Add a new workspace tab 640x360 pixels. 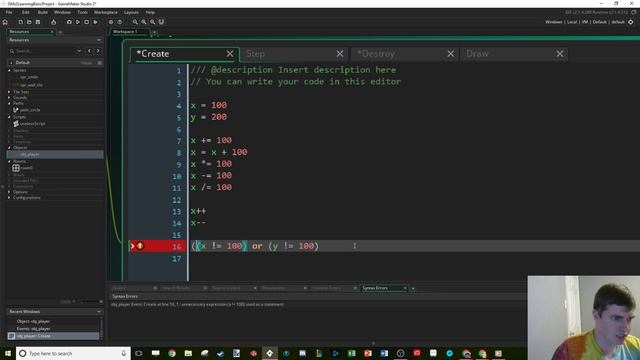click(154, 32)
